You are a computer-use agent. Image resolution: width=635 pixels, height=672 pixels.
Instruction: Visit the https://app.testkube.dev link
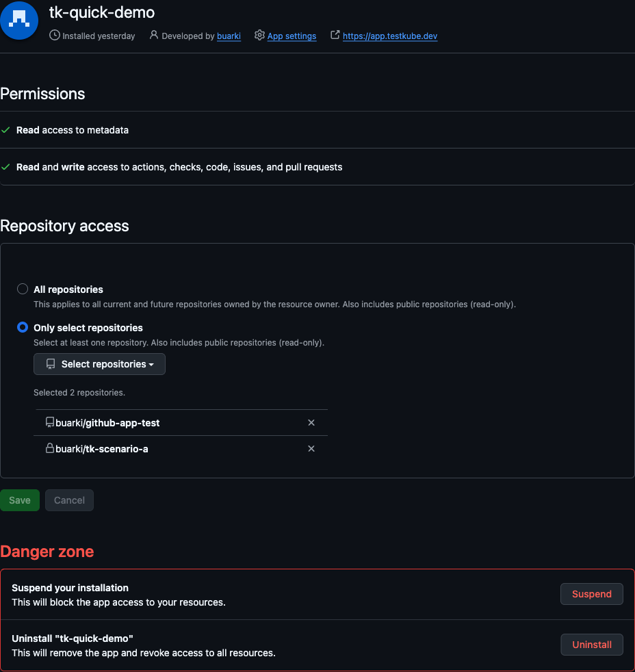coord(390,36)
